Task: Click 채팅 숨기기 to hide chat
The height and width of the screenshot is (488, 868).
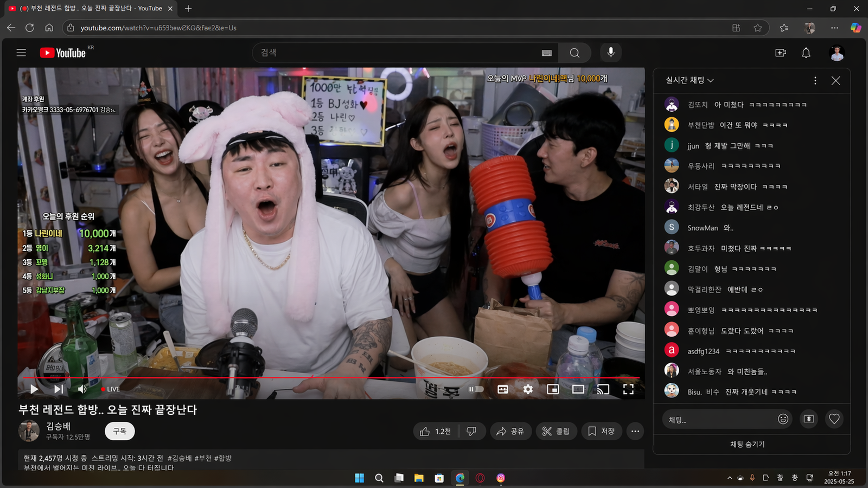Action: click(747, 444)
